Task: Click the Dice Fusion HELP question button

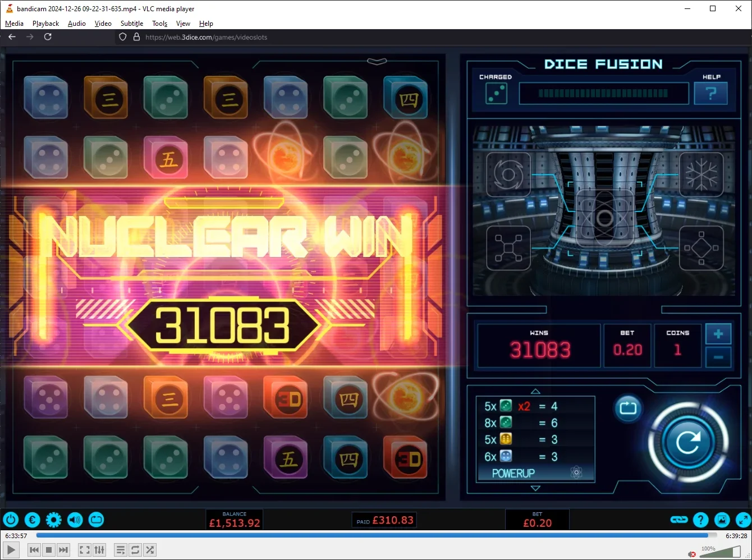Action: (711, 93)
